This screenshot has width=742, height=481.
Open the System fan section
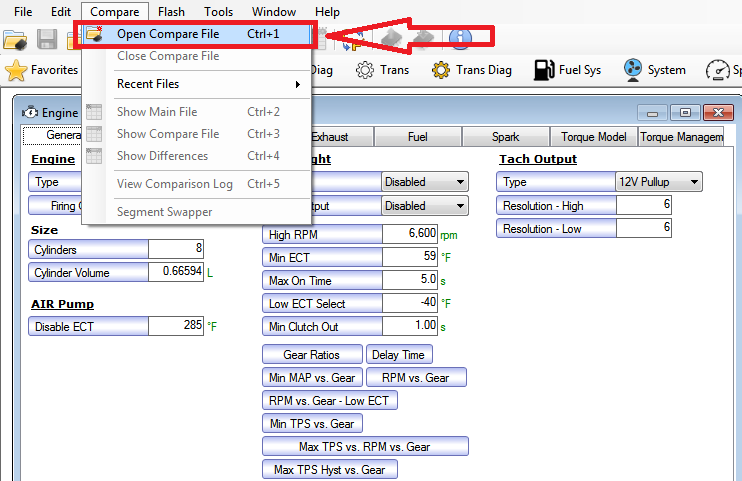[x=654, y=70]
